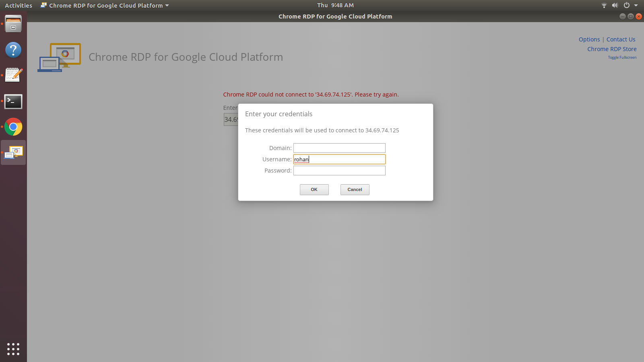The width and height of the screenshot is (644, 362).
Task: Open the Wi-Fi network indicator
Action: click(x=604, y=5)
